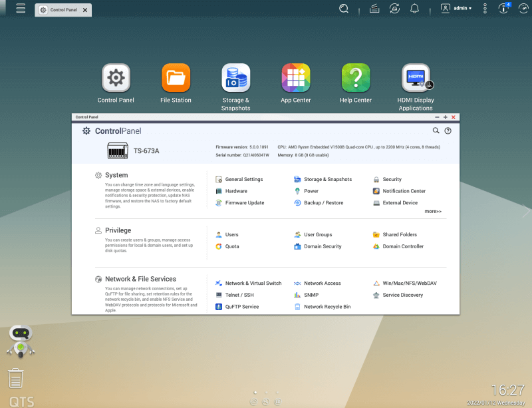Open external devices icon in top bar
Screen dimensions: 532x408
[394, 9]
